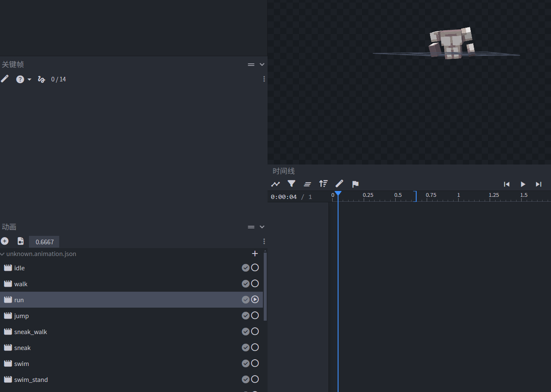551x392 pixels.
Task: Toggle saved checkmark for swim animation
Action: (246, 363)
